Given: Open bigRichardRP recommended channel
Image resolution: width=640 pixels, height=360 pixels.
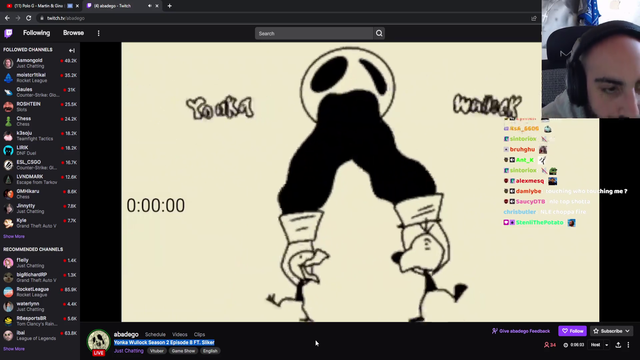Looking at the screenshot, I should click(x=40, y=278).
